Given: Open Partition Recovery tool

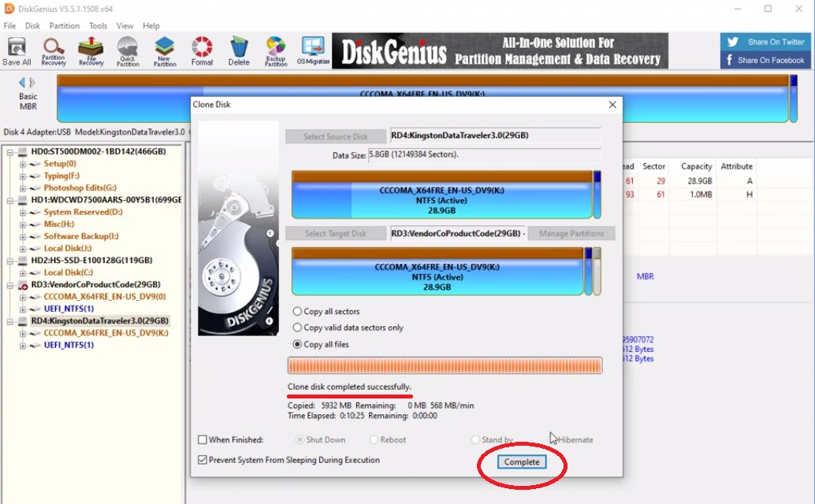Looking at the screenshot, I should [53, 50].
